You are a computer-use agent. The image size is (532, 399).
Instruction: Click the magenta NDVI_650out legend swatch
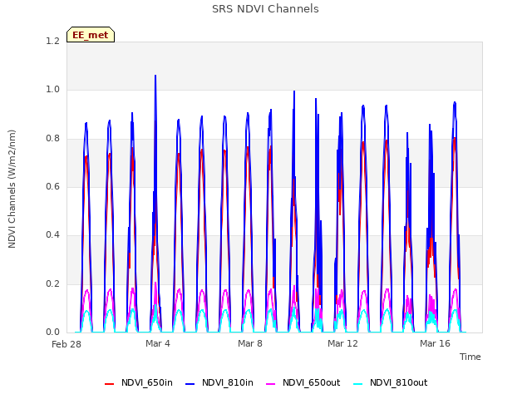coord(270,384)
